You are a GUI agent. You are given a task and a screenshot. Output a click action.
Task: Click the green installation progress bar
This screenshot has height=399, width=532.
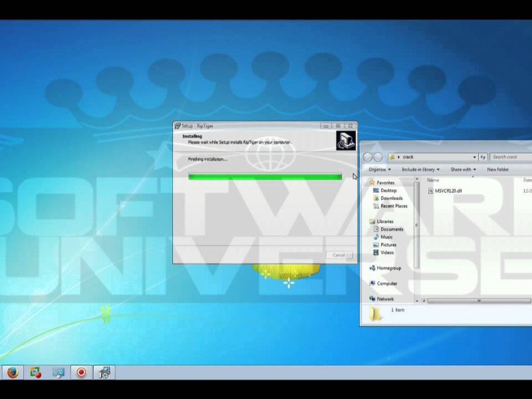click(265, 176)
